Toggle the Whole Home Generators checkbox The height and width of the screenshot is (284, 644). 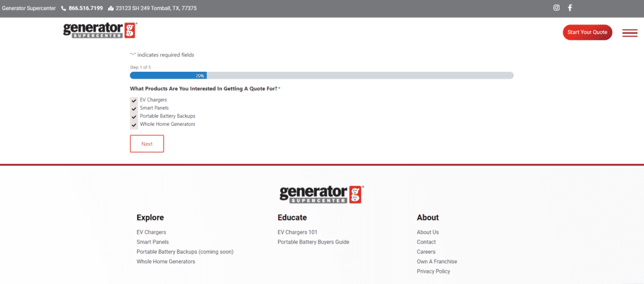(x=134, y=125)
